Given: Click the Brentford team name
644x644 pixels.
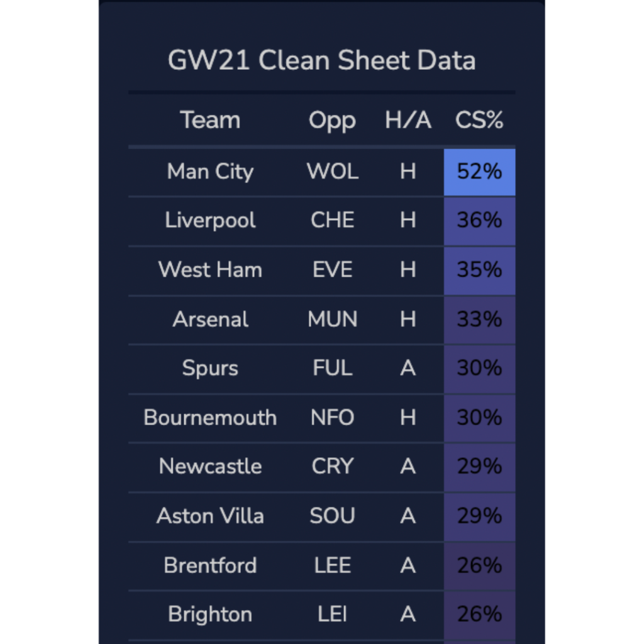Looking at the screenshot, I should coord(210,565).
